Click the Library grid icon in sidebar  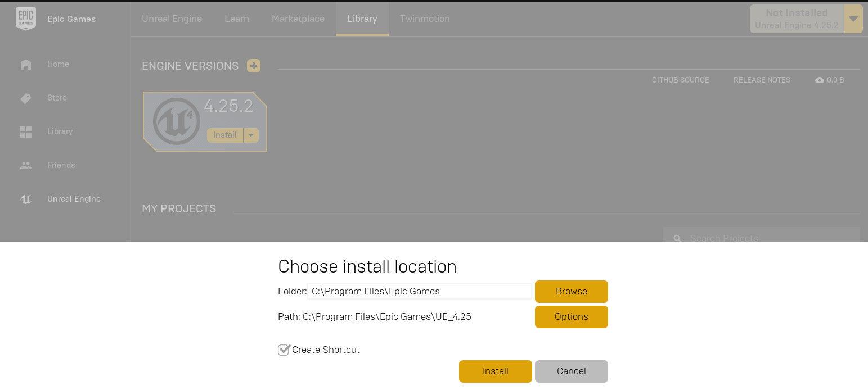tap(26, 131)
